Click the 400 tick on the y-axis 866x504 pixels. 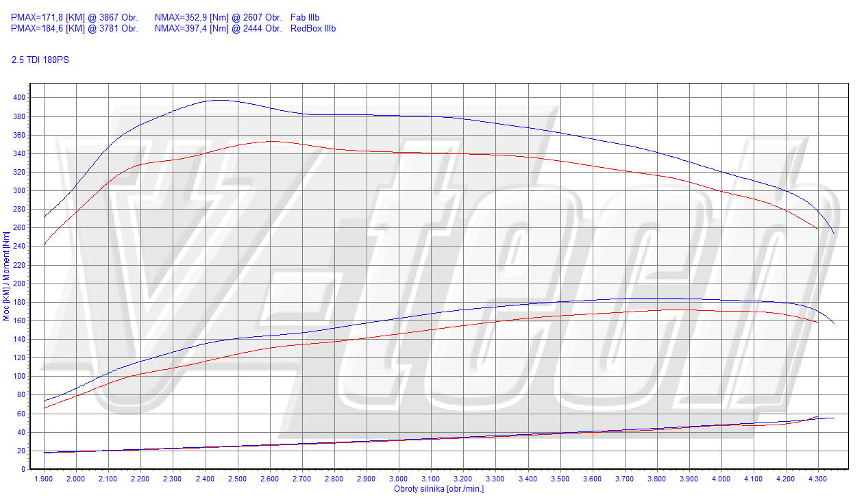(x=19, y=98)
